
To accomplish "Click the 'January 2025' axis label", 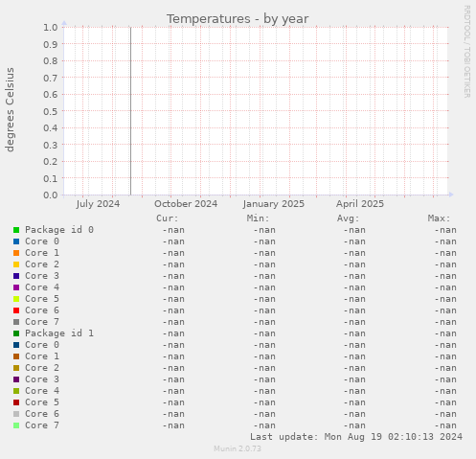I will [274, 204].
